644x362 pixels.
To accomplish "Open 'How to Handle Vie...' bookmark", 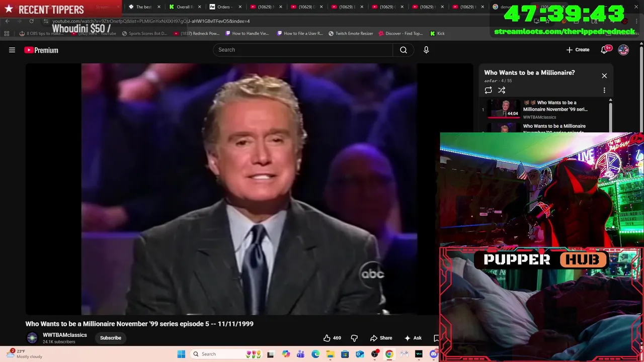I will [x=247, y=34].
